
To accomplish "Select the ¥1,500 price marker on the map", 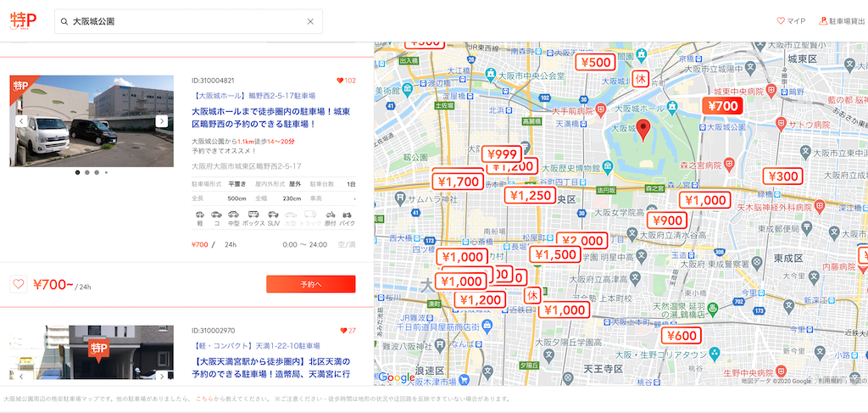I will click(x=555, y=254).
